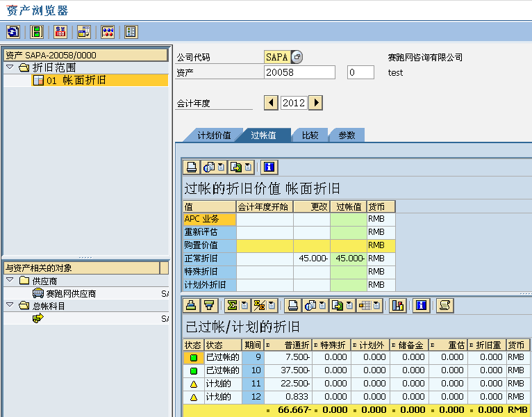Open the currency display icon showing 100
The width and height of the screenshot is (532, 417).
(60, 32)
